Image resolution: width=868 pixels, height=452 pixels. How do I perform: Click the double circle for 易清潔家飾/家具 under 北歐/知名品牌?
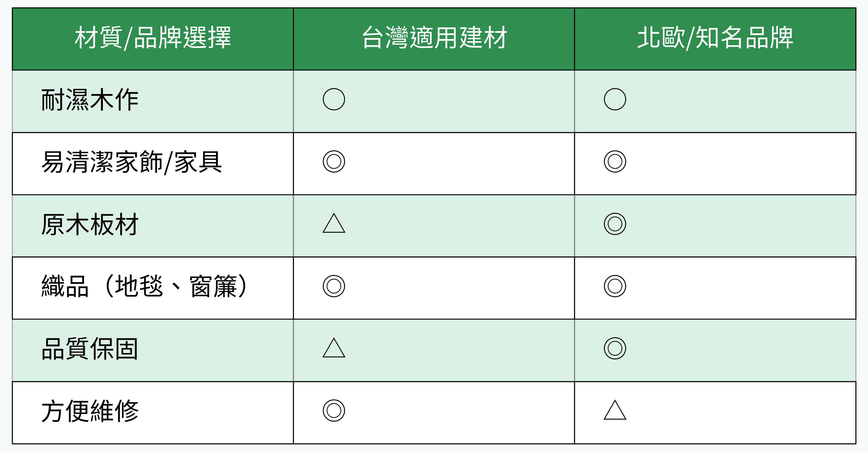(615, 161)
